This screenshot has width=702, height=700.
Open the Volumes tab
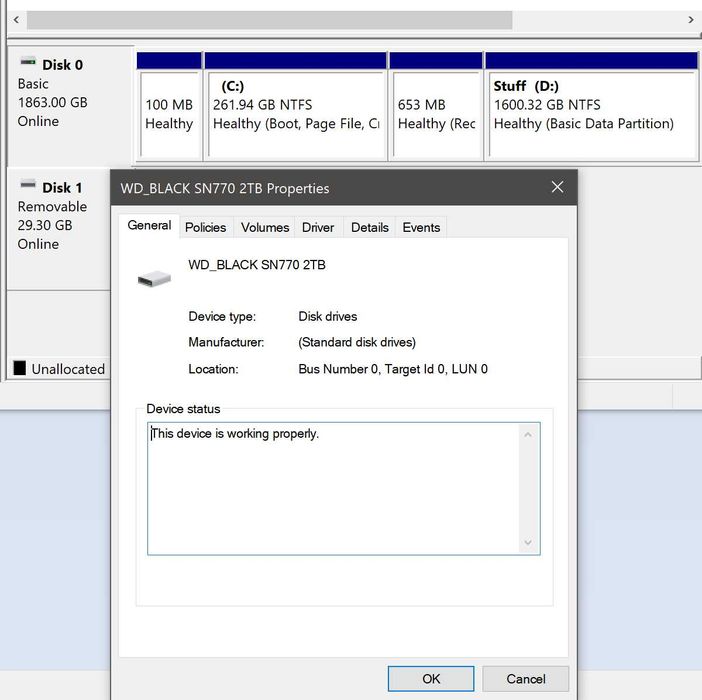[x=265, y=227]
